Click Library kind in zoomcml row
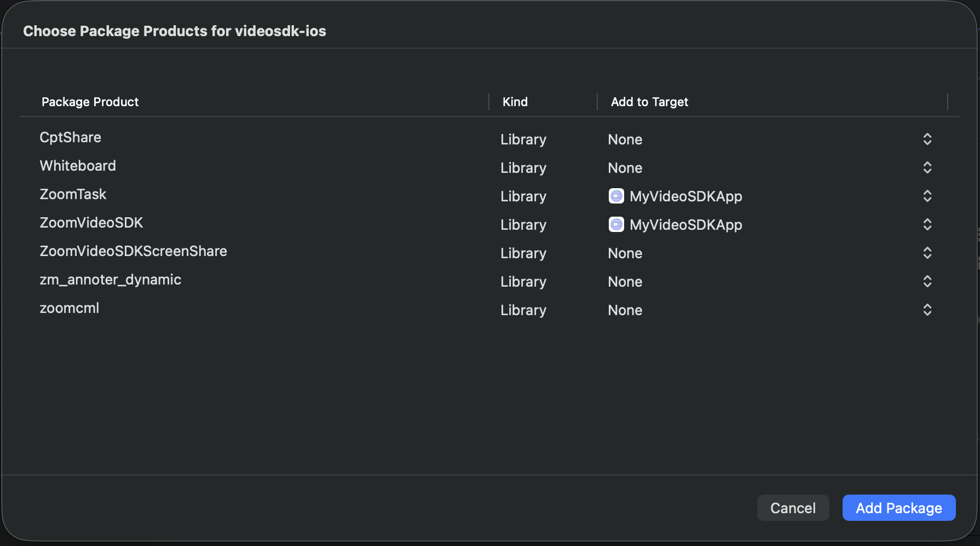Image resolution: width=980 pixels, height=546 pixels. [523, 310]
